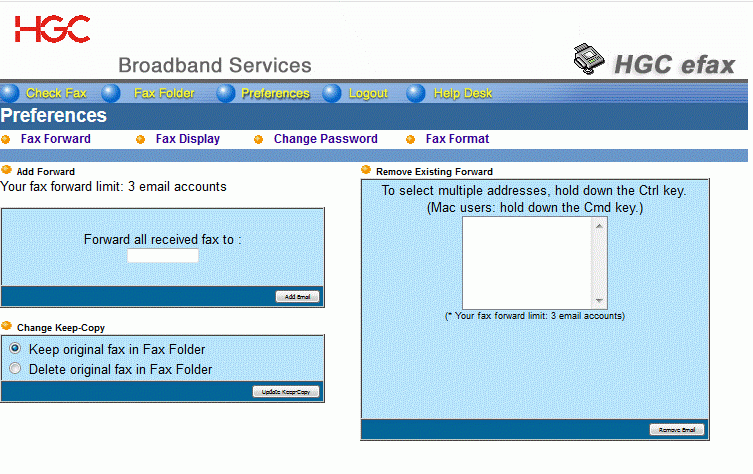The width and height of the screenshot is (753, 474).
Task: Click the Add Email button
Action: click(x=297, y=297)
